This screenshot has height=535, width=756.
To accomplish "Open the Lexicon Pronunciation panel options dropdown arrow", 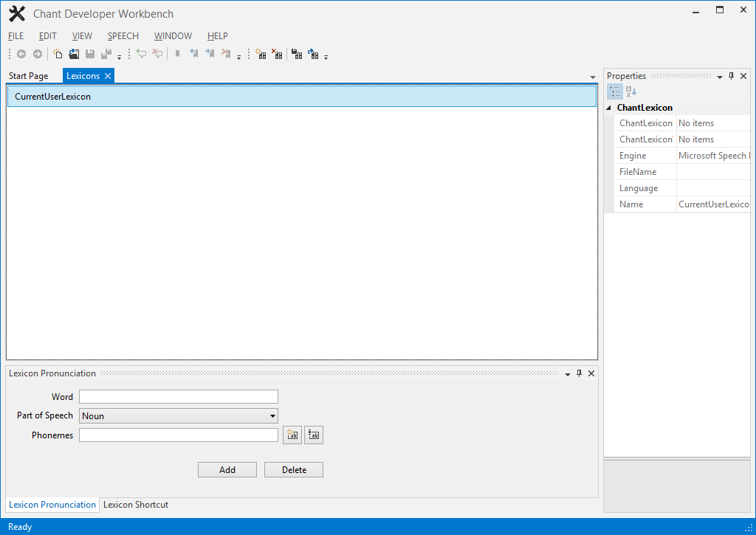I will click(x=568, y=374).
